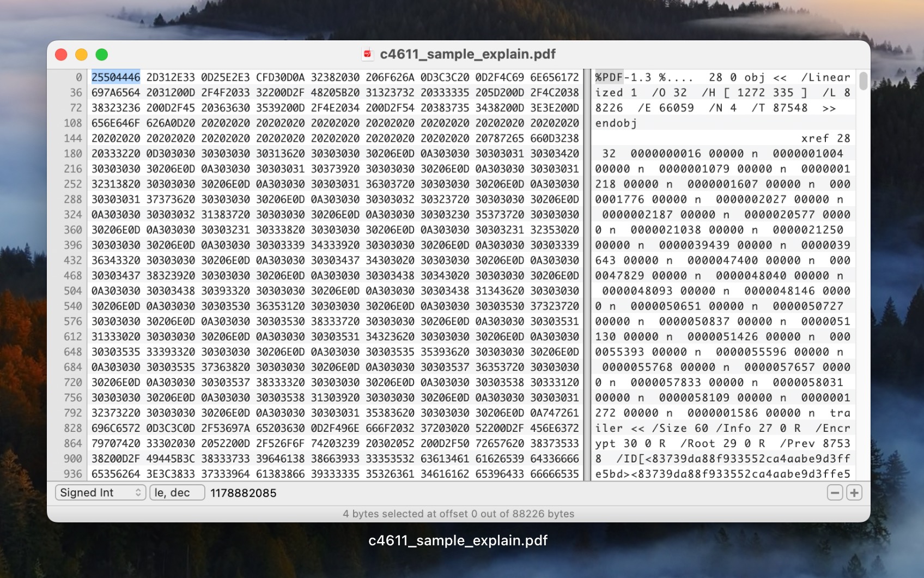Click hex group 697A6564 at offset 36
This screenshot has width=924, height=578.
tap(115, 93)
